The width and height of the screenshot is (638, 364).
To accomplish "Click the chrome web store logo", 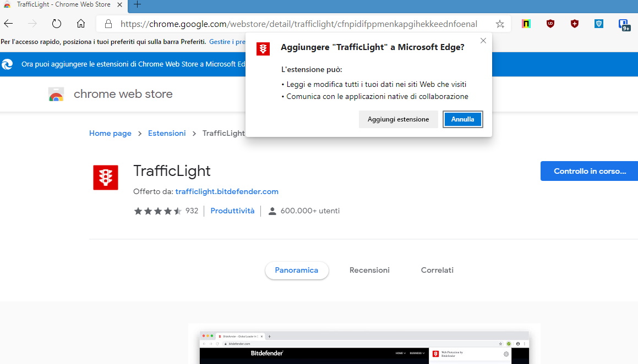I will (56, 94).
